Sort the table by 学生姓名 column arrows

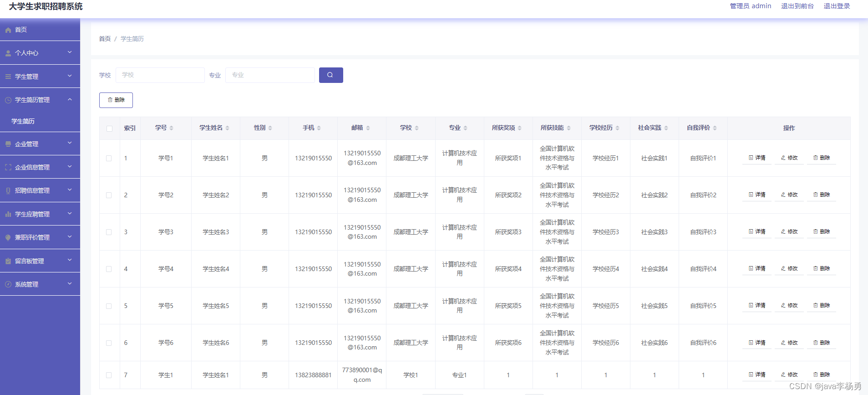tap(228, 128)
